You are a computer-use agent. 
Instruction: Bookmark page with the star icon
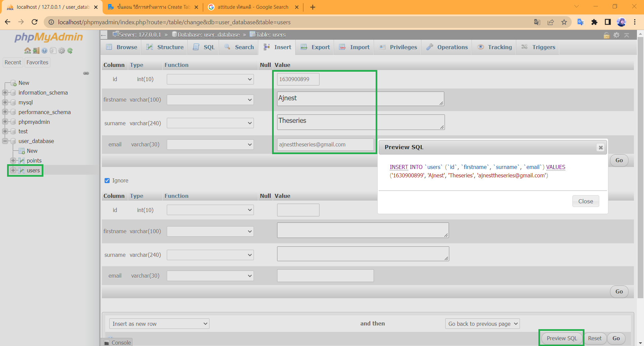564,22
